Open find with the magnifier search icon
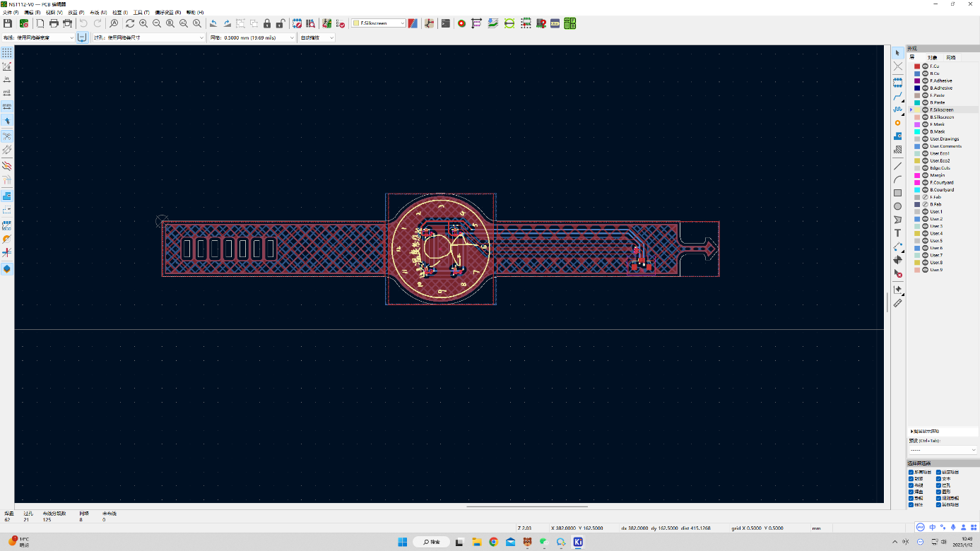The height and width of the screenshot is (551, 980). (x=114, y=23)
